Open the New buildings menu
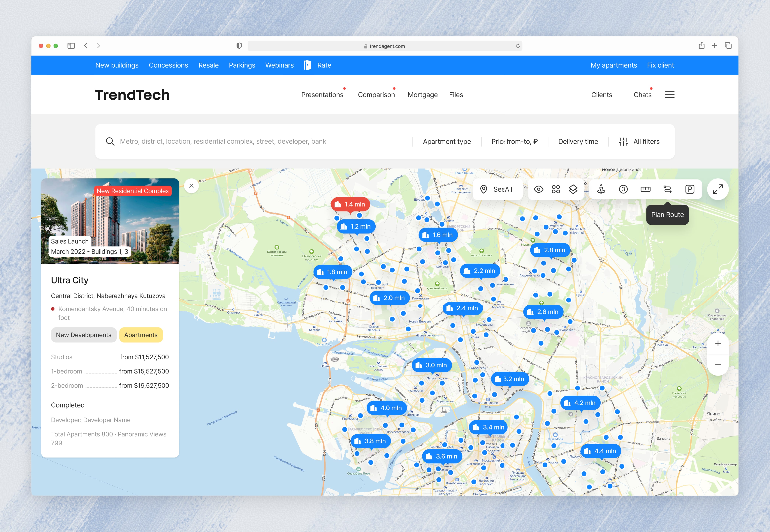Viewport: 770px width, 532px height. tap(117, 65)
